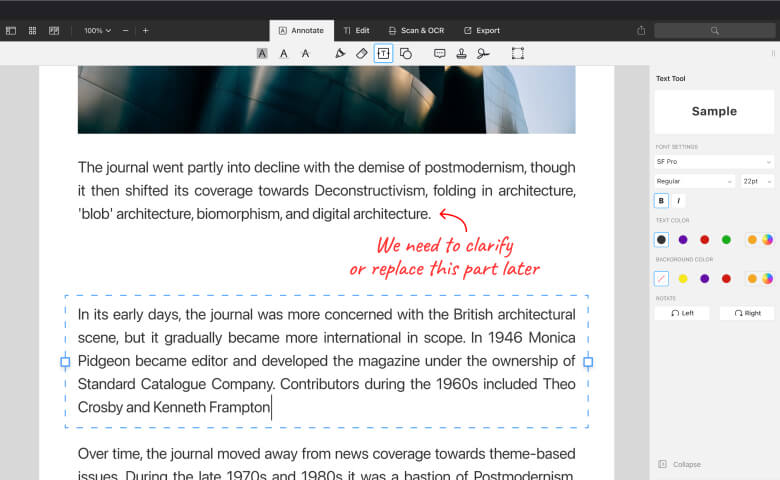Rotate text Right

747,313
